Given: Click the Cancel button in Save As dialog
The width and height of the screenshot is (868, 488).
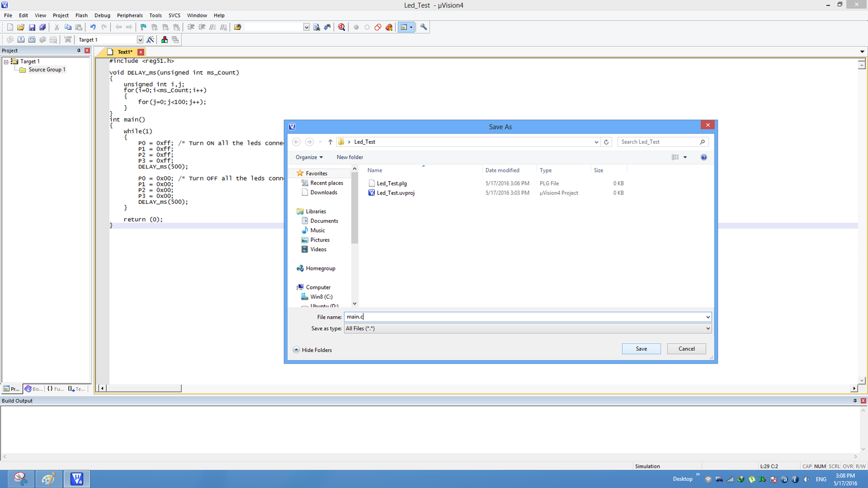Looking at the screenshot, I should pyautogui.click(x=687, y=349).
